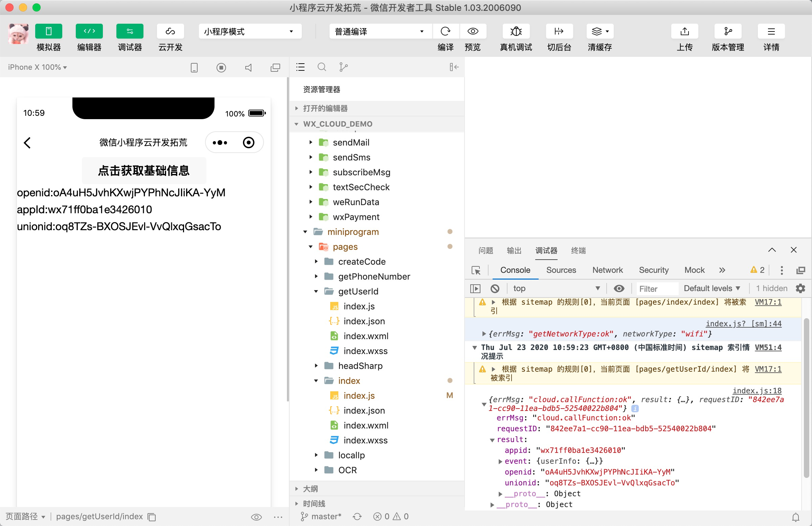The image size is (812, 526).
Task: Click the clear console icon
Action: pos(495,289)
